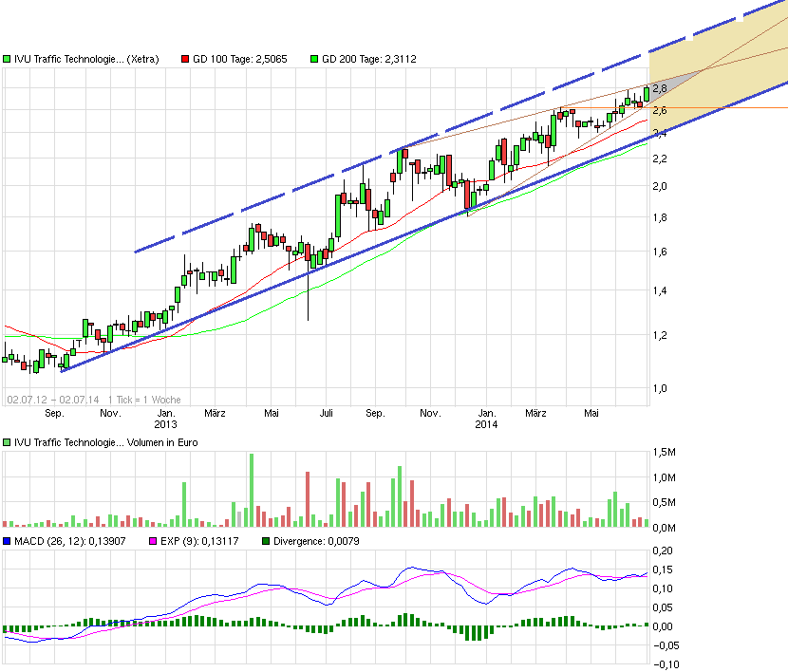Select the Volumen in Euro legend icon
The image size is (788, 672).
(8, 442)
